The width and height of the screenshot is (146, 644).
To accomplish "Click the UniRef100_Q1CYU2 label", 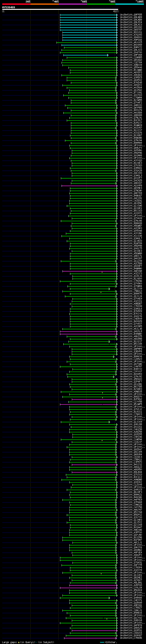I will point(131,618).
